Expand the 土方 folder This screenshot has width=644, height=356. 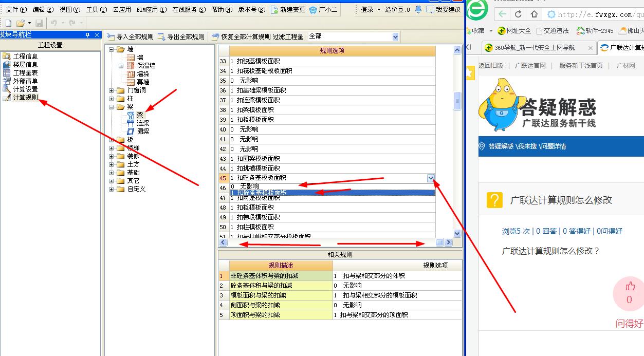pos(112,164)
